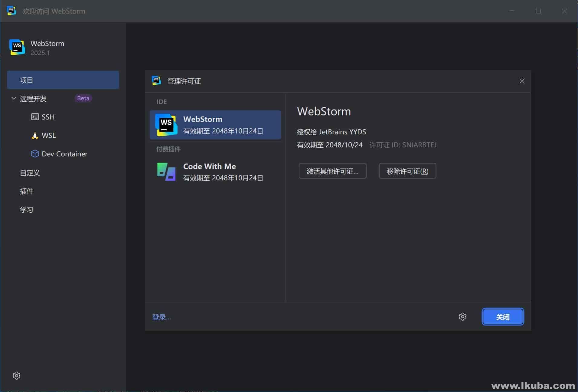The height and width of the screenshot is (392, 578).
Task: Open settings gear at sidebar bottom
Action: point(17,376)
